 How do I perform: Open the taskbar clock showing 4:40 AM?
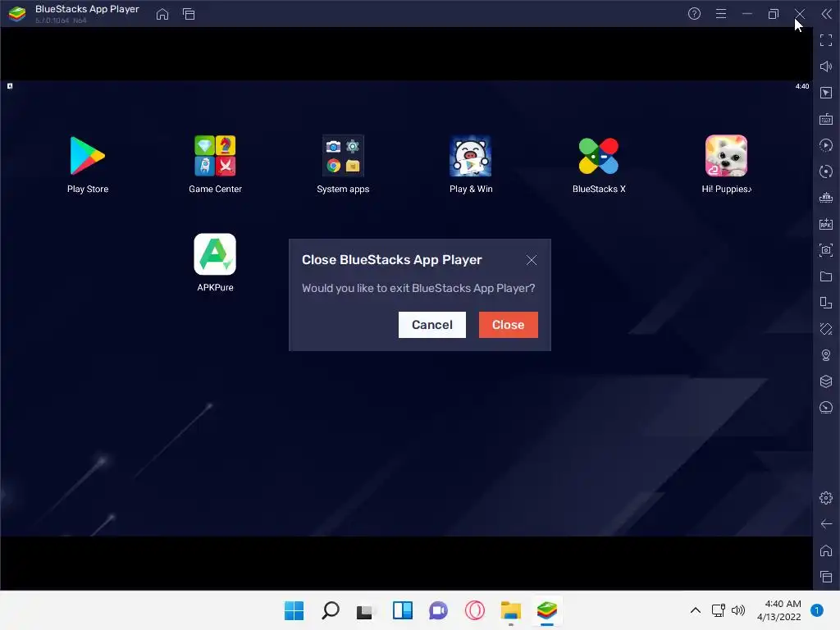tap(778, 610)
